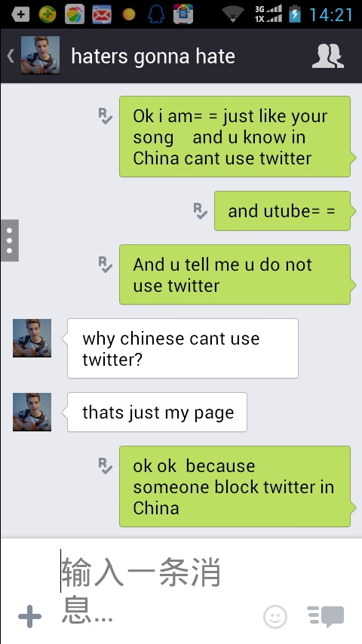Tap battery charging icon in status bar
Viewport: 362px width, 644px height.
[x=294, y=14]
